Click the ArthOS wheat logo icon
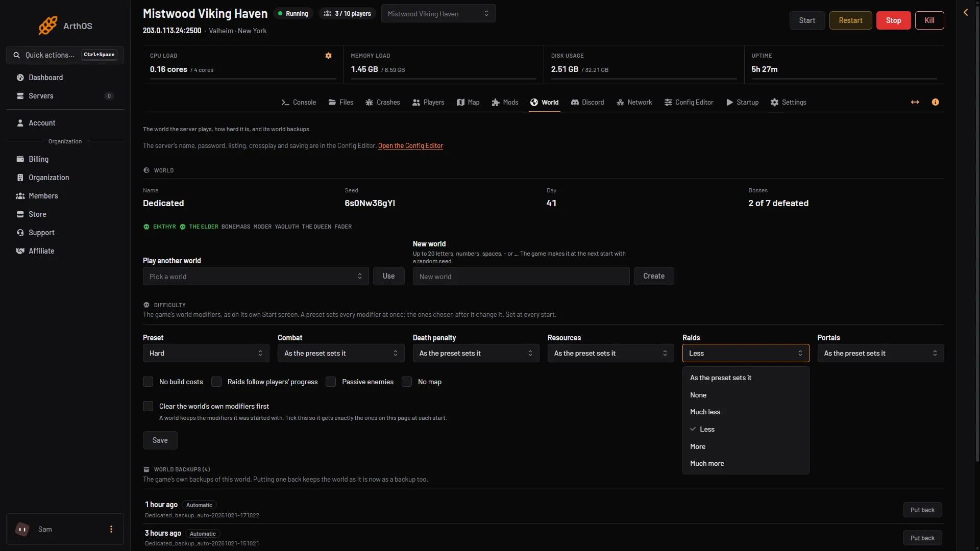 [x=48, y=26]
